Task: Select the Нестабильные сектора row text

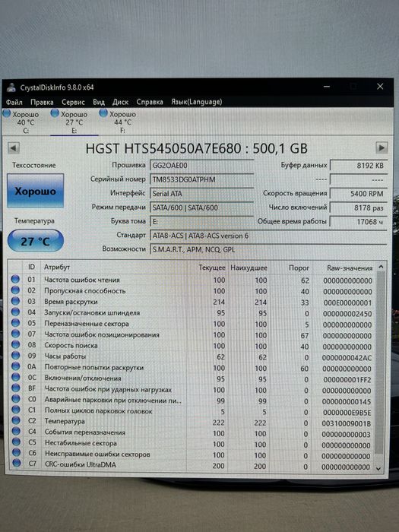Action: [x=81, y=443]
